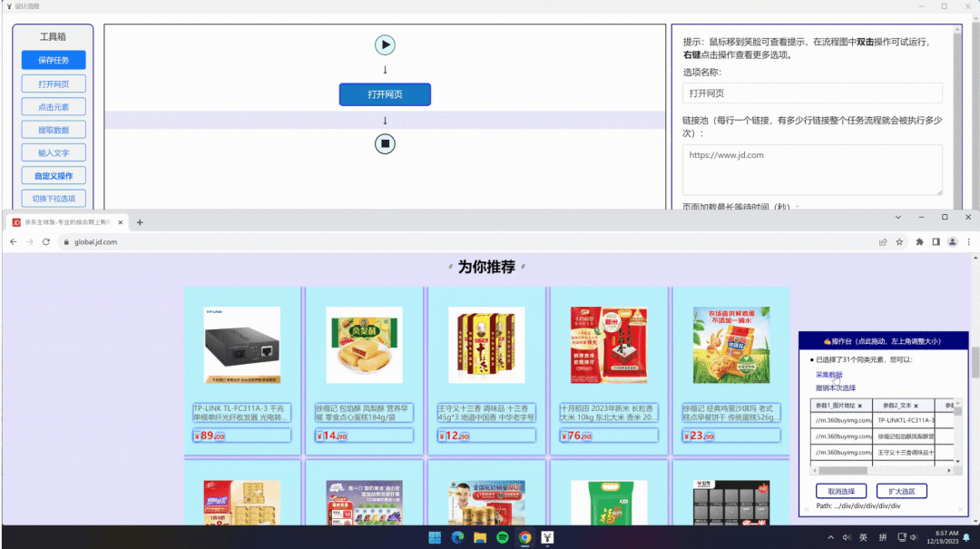The image size is (980, 549).
Task: Open the Chrome three-dot menu
Action: point(969,242)
